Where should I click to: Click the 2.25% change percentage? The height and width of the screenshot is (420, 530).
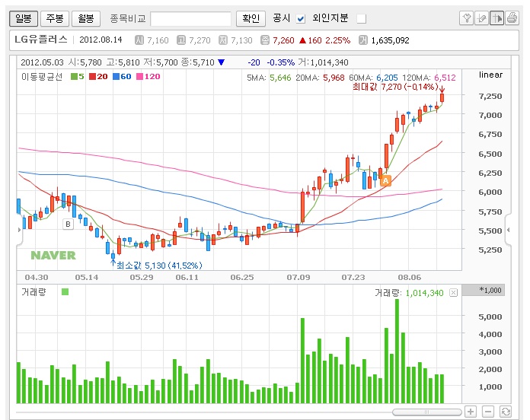point(337,40)
